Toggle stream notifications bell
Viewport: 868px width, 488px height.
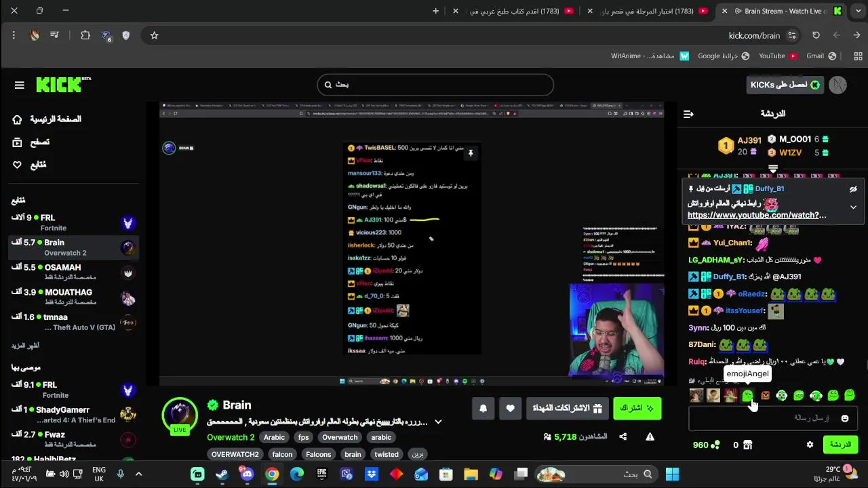(x=484, y=408)
